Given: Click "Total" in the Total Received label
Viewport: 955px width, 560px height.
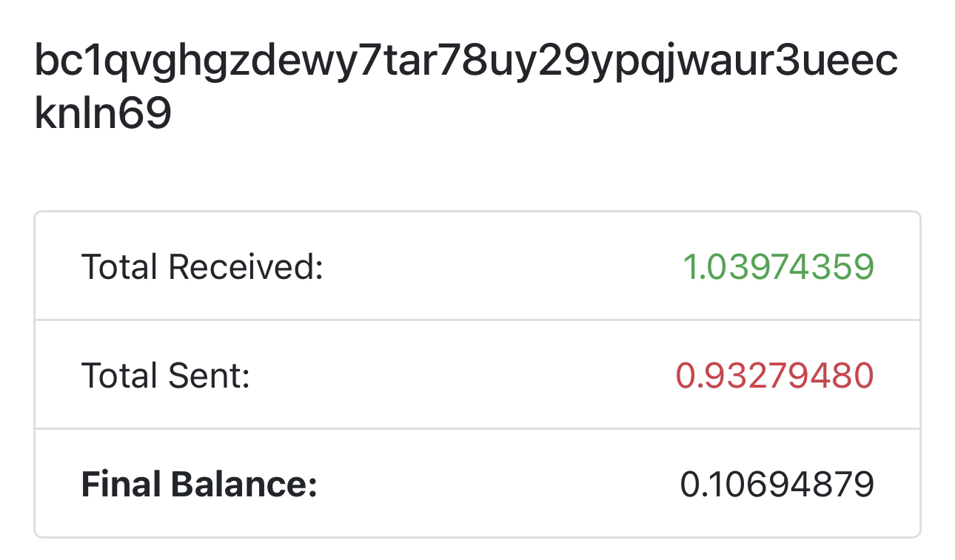Looking at the screenshot, I should click(x=120, y=266).
